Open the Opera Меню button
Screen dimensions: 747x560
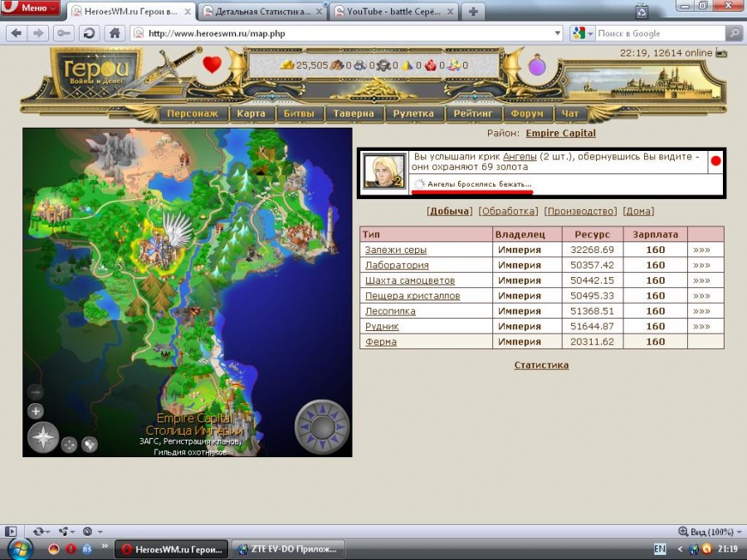coord(32,7)
